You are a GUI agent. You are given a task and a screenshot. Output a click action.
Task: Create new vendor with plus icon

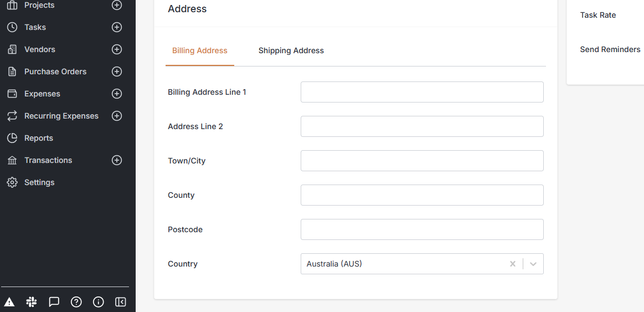117,49
